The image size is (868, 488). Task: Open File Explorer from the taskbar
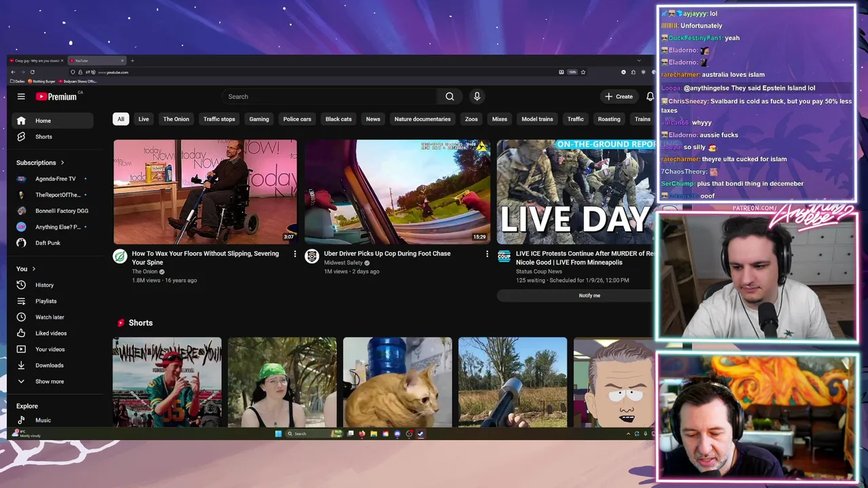[x=374, y=434]
